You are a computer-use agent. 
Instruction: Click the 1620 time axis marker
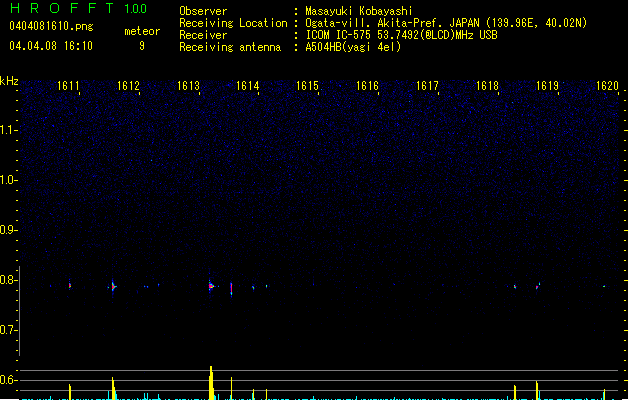coord(607,86)
